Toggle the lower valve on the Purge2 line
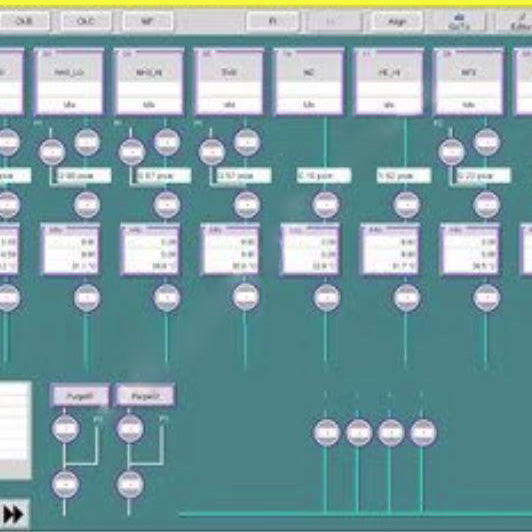Image resolution: width=532 pixels, height=532 pixels. (x=130, y=484)
